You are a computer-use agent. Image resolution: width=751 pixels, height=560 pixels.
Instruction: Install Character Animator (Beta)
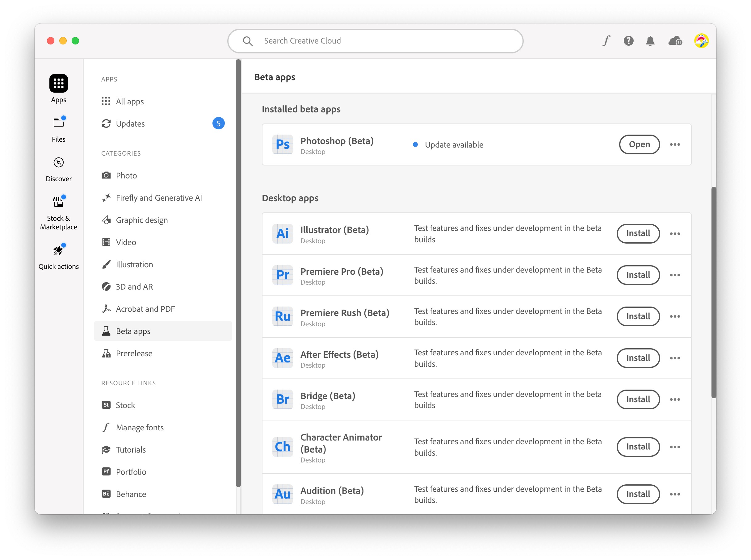[638, 447]
